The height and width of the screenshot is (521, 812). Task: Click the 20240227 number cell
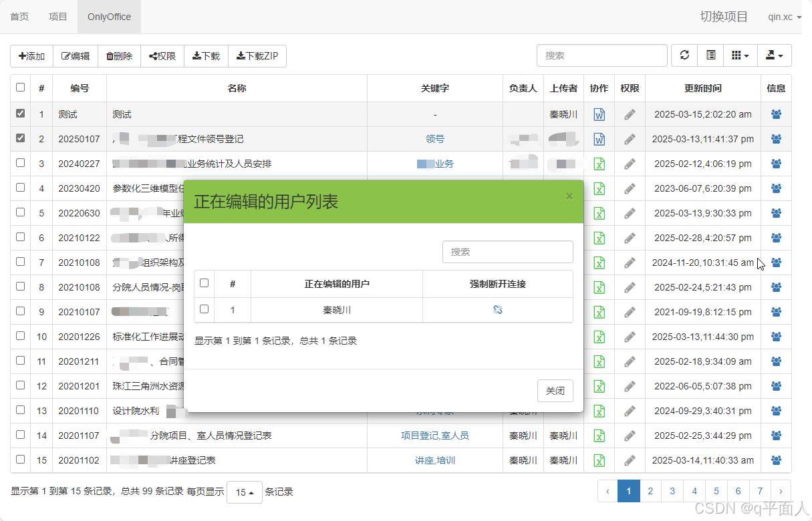79,164
